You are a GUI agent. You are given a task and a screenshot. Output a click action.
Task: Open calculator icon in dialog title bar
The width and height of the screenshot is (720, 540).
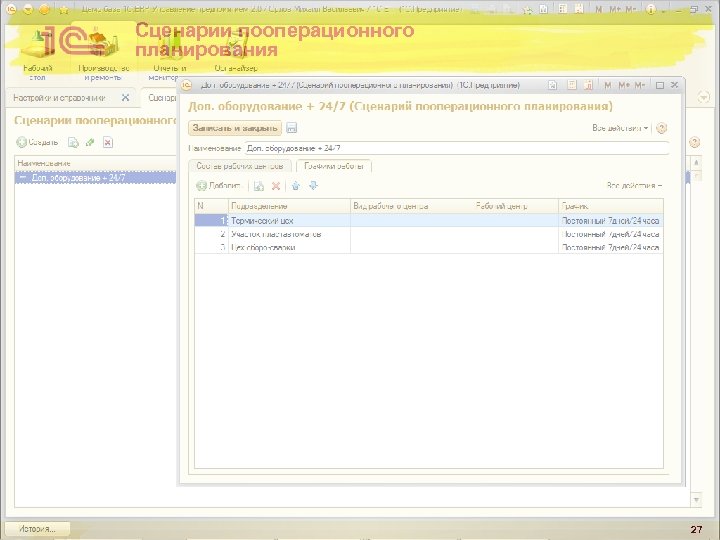(572, 85)
